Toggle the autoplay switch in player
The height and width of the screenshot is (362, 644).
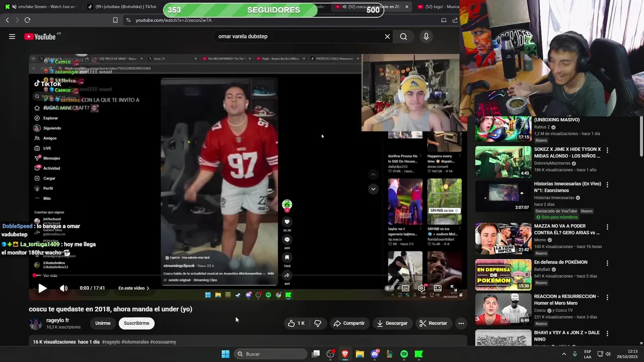pos(389,288)
